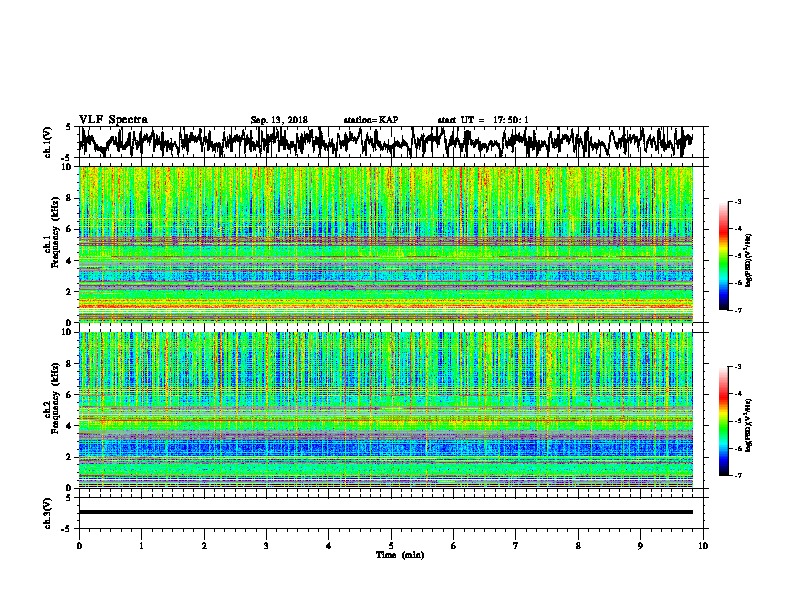Click the ch.1 voltage waveform trace
This screenshot has width=792, height=612.
click(x=386, y=142)
